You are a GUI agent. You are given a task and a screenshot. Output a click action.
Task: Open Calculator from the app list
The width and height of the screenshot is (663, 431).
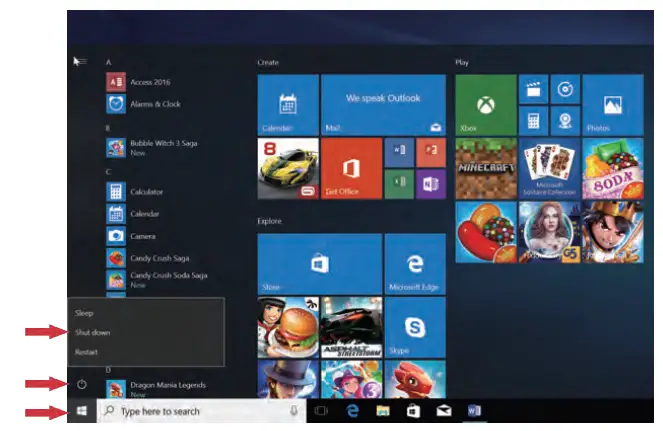(134, 192)
